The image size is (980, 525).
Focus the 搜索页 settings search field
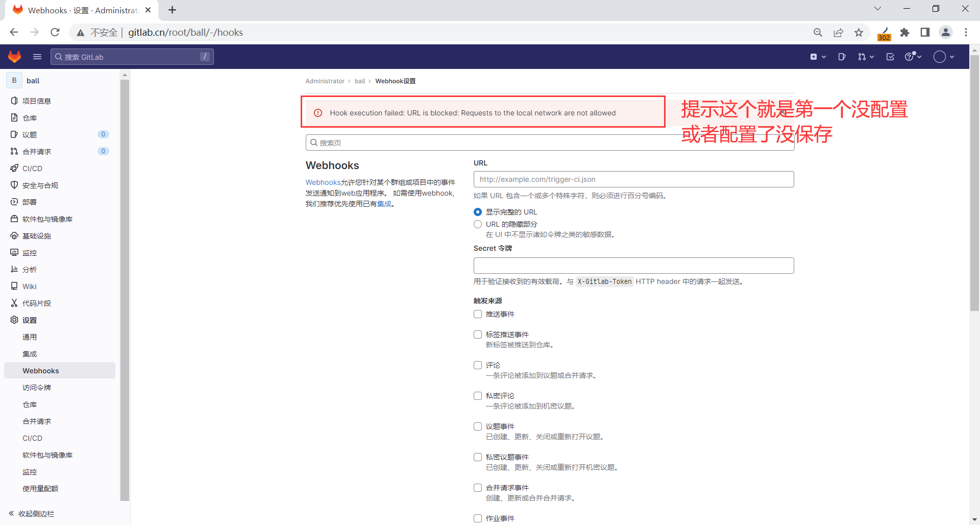coord(550,142)
